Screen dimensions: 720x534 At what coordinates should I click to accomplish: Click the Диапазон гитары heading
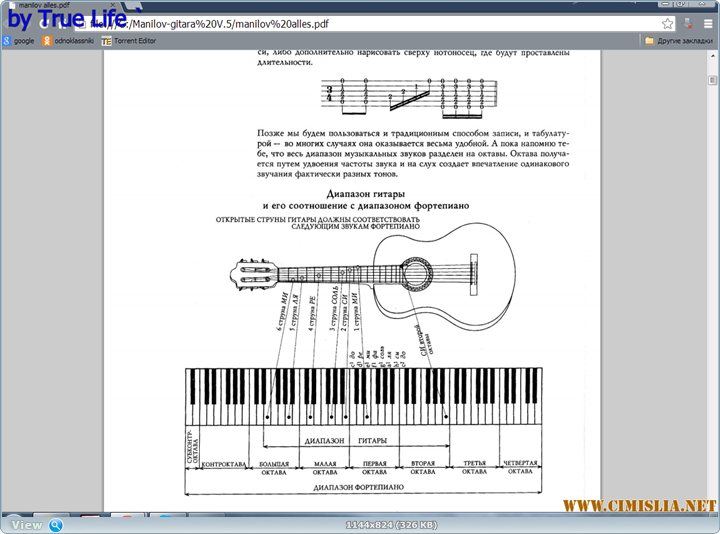[365, 193]
